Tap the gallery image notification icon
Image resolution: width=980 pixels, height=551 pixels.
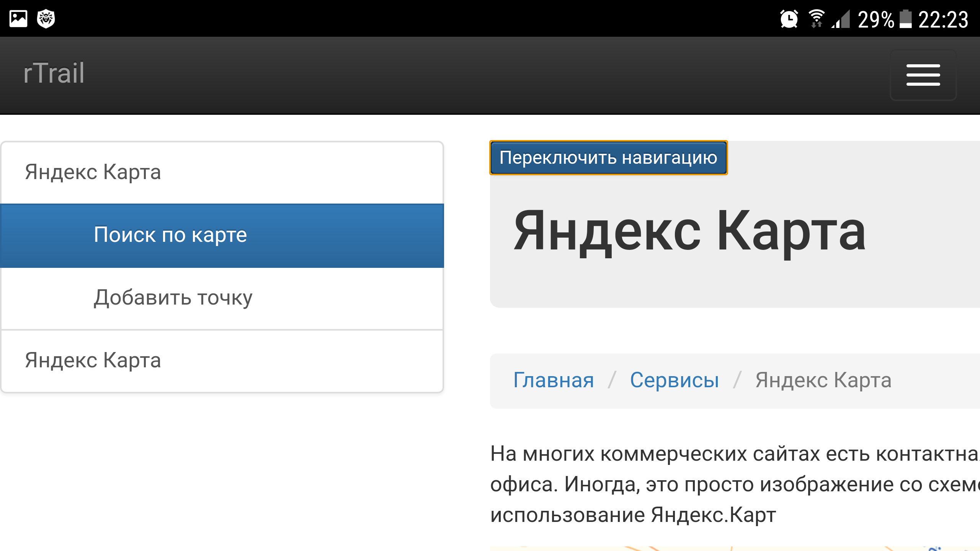(x=18, y=18)
